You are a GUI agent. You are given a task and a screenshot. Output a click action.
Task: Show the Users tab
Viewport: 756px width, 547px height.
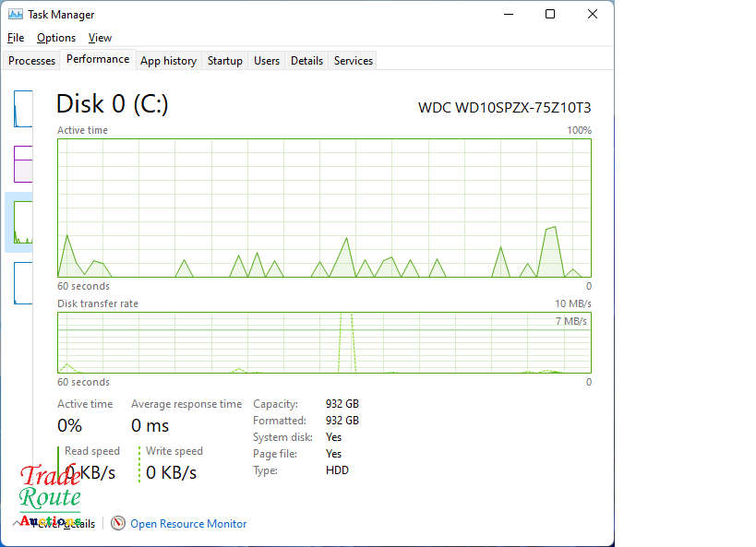pyautogui.click(x=267, y=61)
